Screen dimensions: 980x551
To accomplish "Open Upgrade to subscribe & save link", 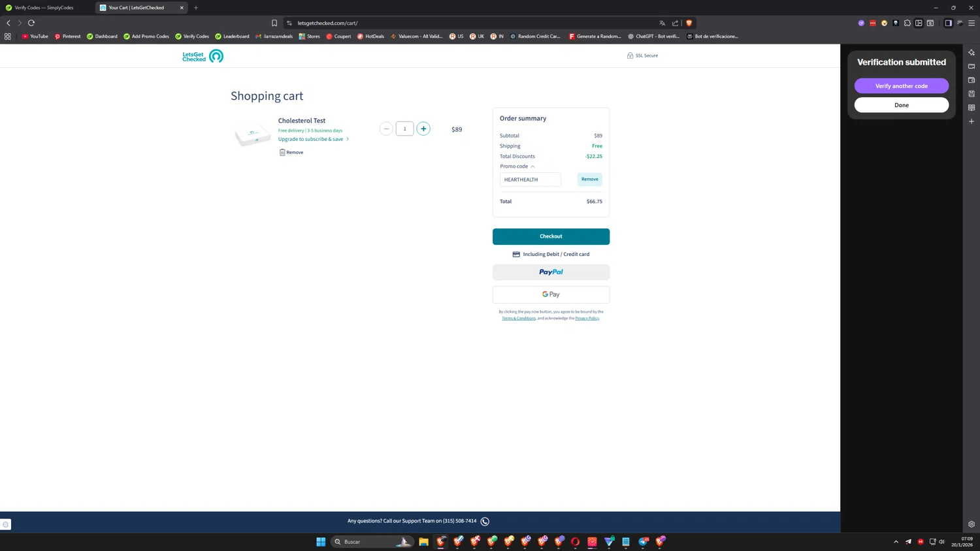I will pos(314,139).
